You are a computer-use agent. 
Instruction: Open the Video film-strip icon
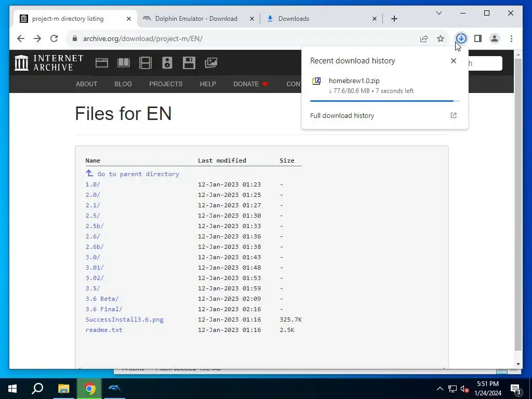click(145, 63)
